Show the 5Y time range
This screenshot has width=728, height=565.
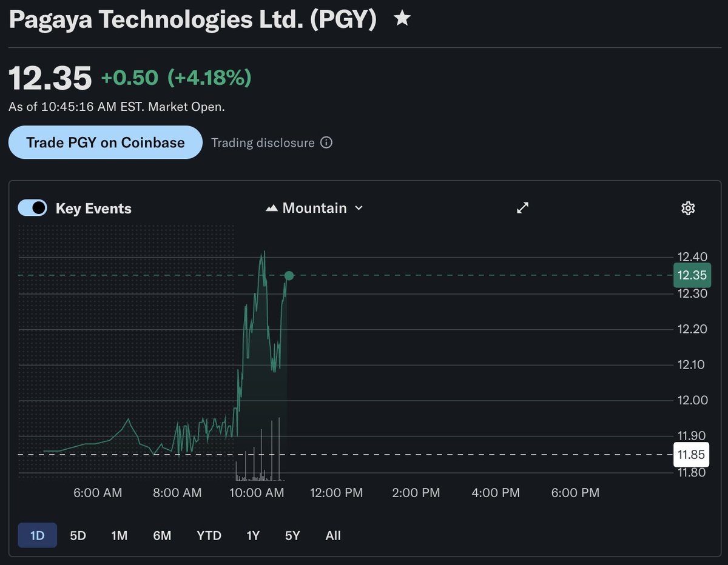click(292, 535)
